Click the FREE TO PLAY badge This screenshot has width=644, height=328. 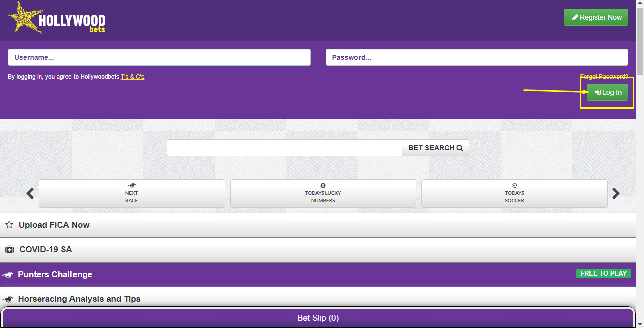[603, 273]
